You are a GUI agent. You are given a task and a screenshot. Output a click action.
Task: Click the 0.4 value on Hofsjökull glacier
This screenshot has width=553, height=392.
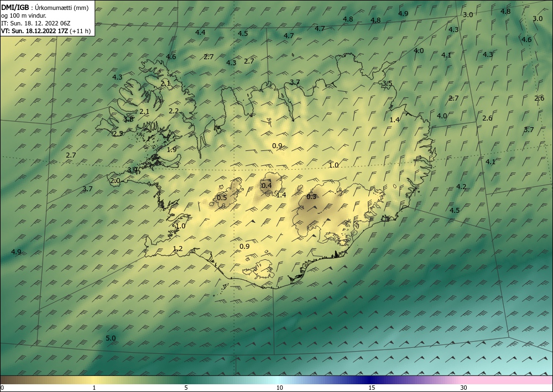click(x=267, y=185)
